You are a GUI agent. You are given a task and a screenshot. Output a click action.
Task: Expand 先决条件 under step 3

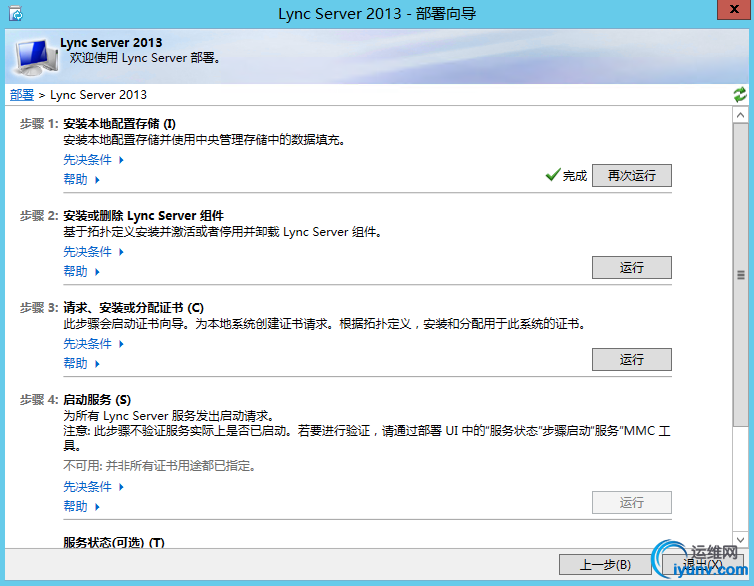(x=93, y=344)
